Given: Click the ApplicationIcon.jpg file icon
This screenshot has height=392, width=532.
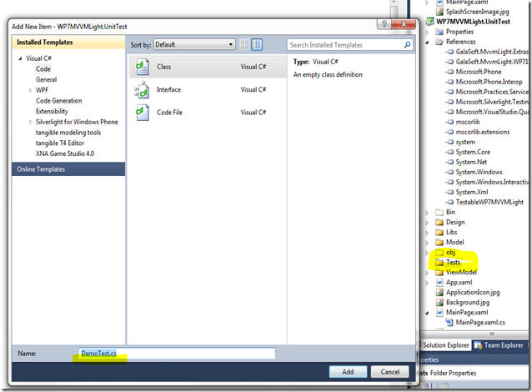Looking at the screenshot, I should (439, 292).
